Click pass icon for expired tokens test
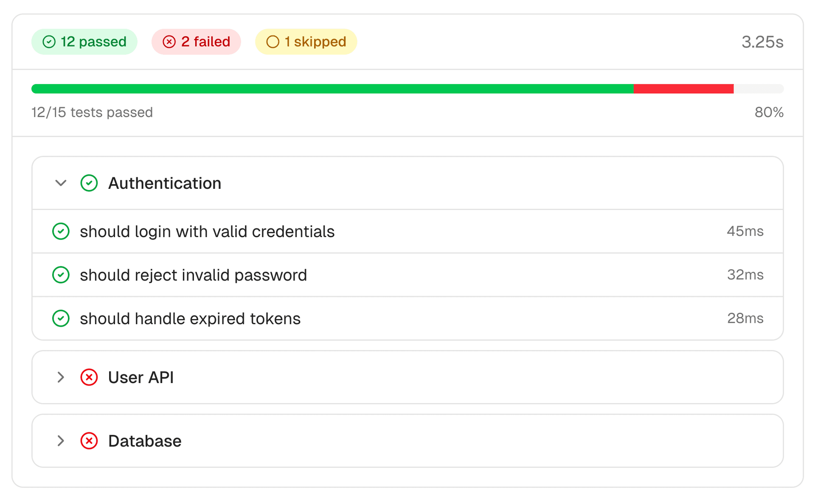This screenshot has height=504, width=815. 61,319
